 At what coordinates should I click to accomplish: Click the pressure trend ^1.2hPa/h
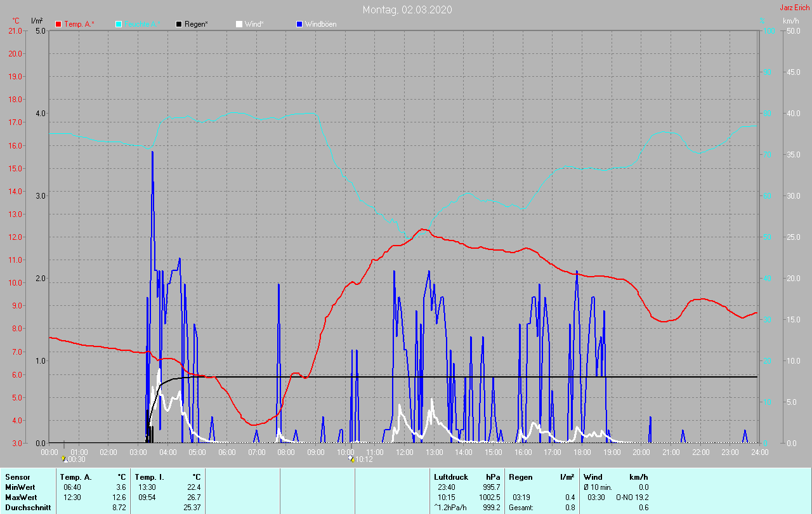pos(451,508)
